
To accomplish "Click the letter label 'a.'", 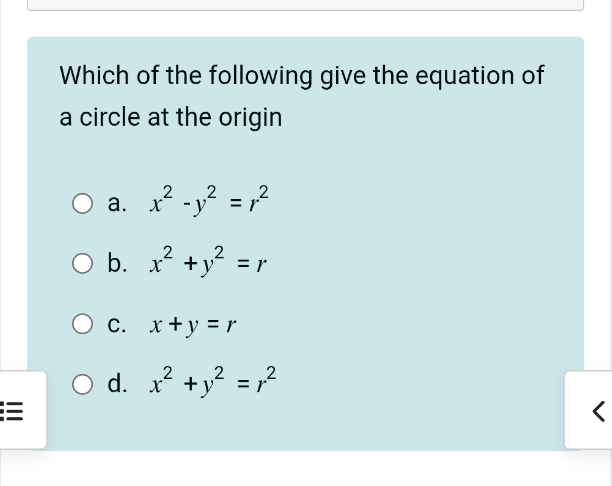I will point(117,205).
